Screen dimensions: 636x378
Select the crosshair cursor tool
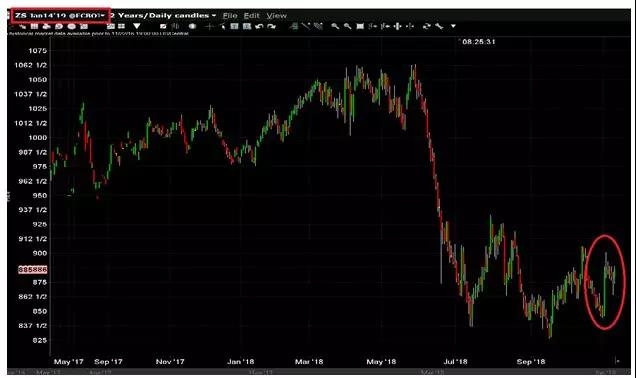click(209, 26)
